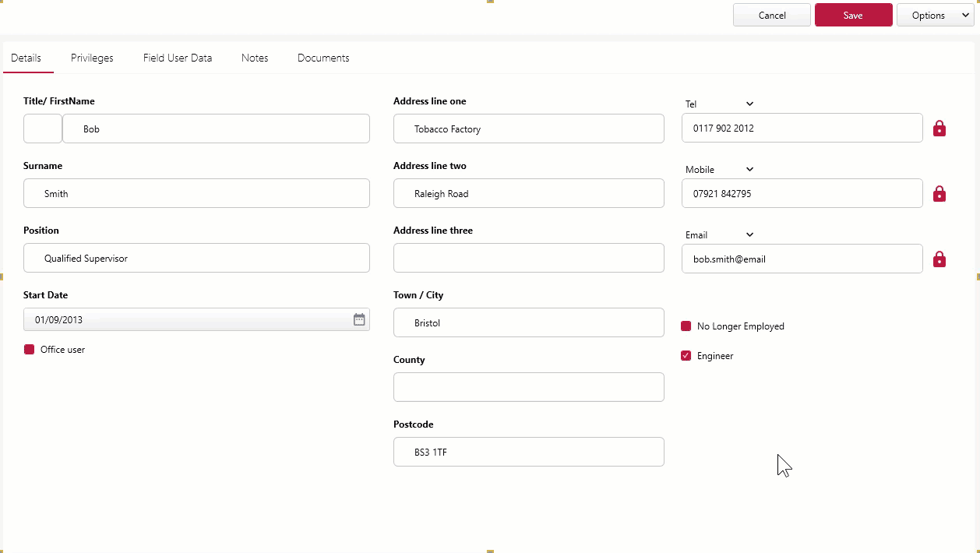
Task: Open the Field User Data tab
Action: [177, 58]
